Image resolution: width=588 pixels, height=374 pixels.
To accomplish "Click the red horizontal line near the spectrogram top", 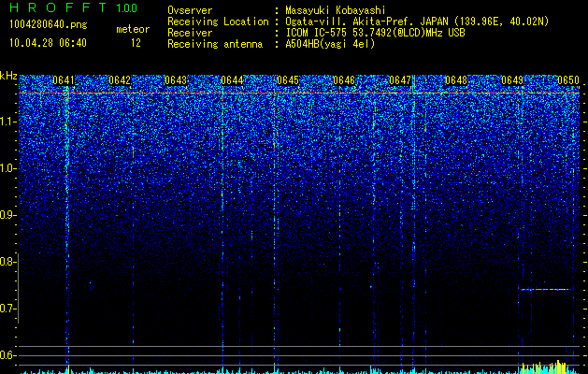I will (299, 93).
